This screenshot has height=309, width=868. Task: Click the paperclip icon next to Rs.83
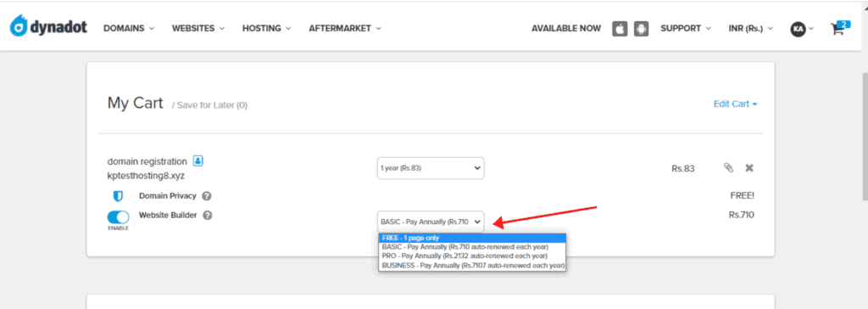728,167
